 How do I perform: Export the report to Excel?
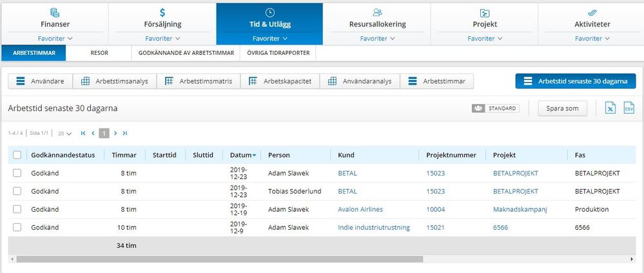coord(610,108)
